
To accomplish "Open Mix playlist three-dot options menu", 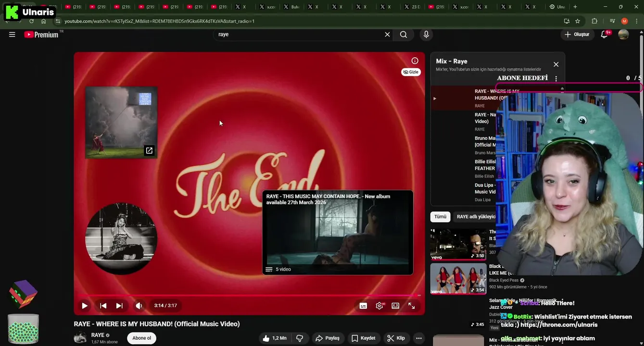I will pos(556,79).
